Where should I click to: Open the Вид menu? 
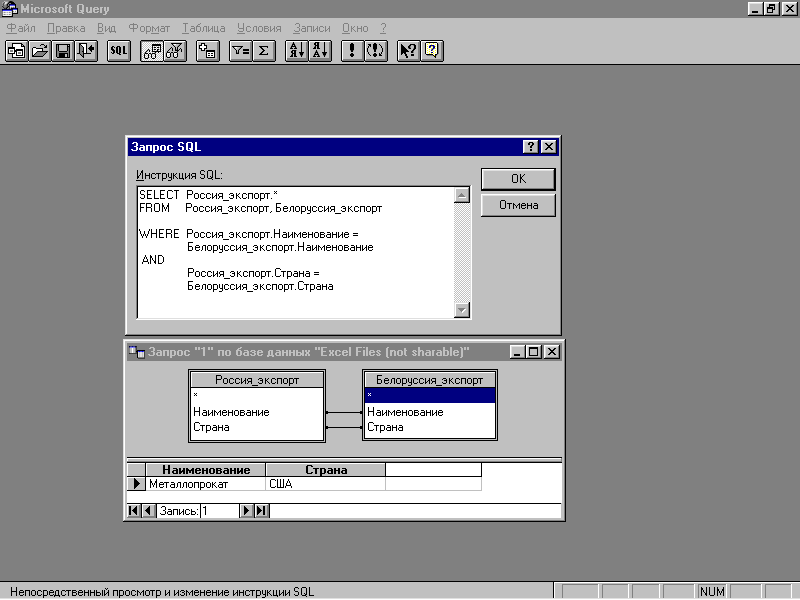click(107, 28)
